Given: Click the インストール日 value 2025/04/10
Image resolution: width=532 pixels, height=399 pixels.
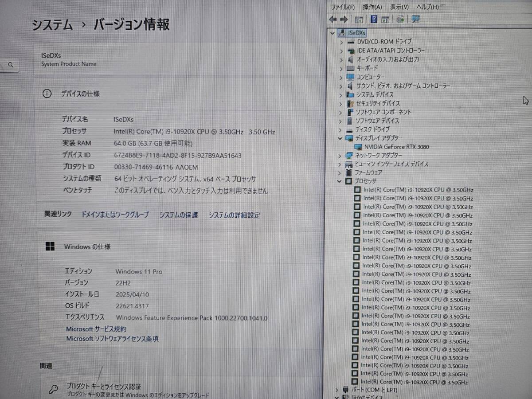Looking at the screenshot, I should click(x=132, y=294).
